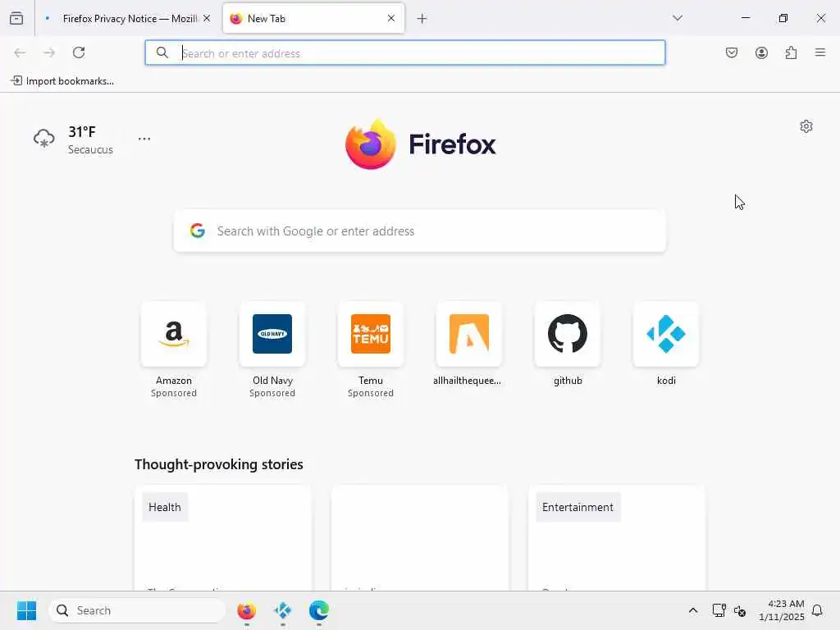Focus the address bar field
840x630 pixels.
point(405,52)
